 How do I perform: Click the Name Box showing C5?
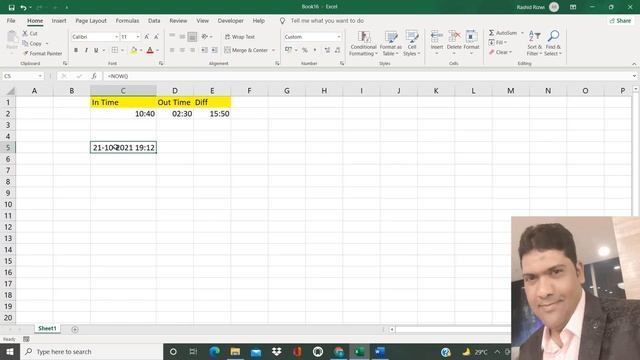(22, 76)
